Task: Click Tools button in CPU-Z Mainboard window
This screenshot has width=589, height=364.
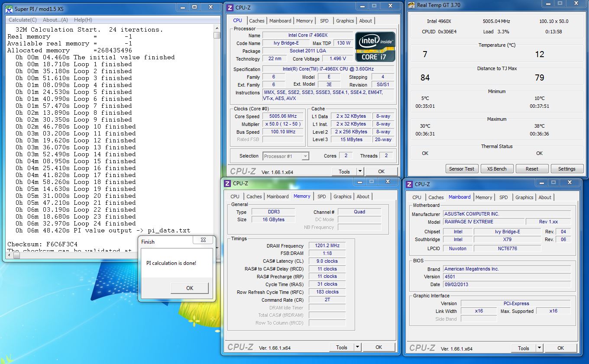Action: pyautogui.click(x=524, y=348)
